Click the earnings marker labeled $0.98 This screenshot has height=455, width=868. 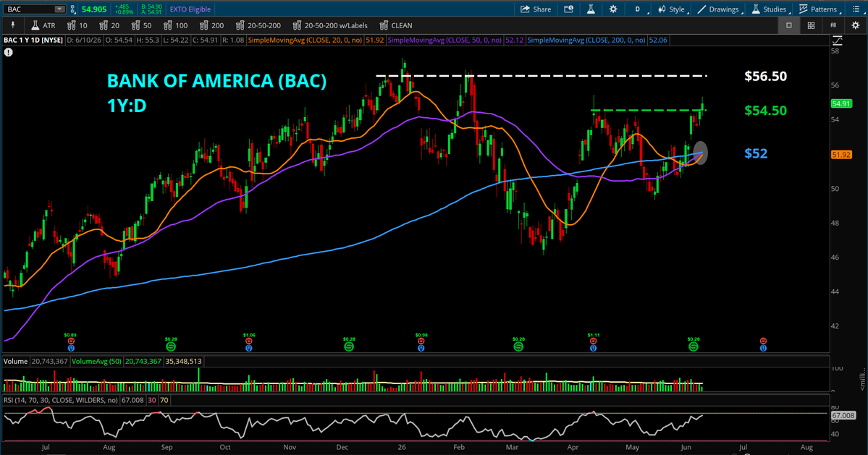tap(421, 341)
